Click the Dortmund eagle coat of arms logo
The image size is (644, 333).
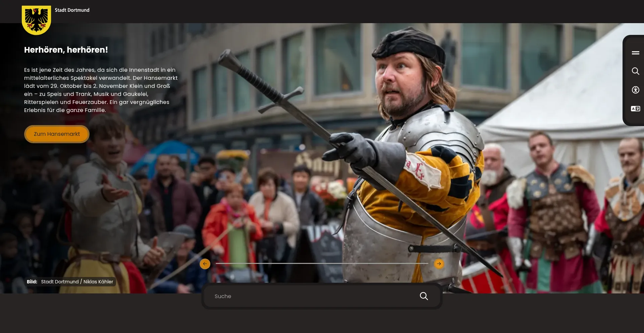tap(36, 20)
